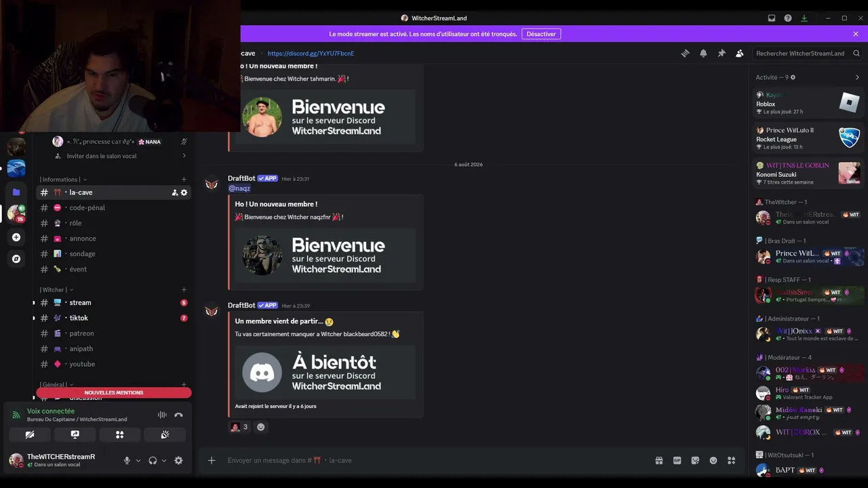Open notification settings bell icon

[703, 54]
